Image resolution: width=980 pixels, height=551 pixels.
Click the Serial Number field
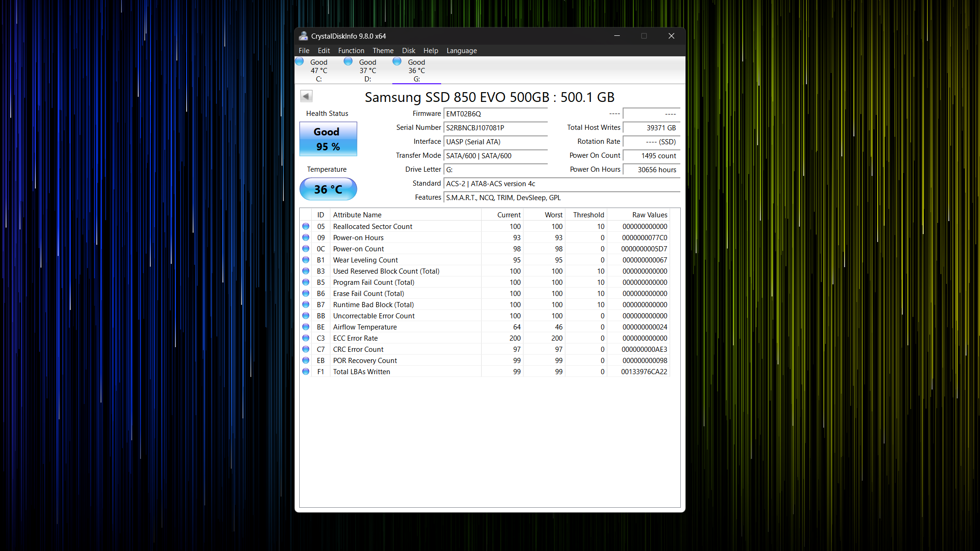(x=496, y=128)
